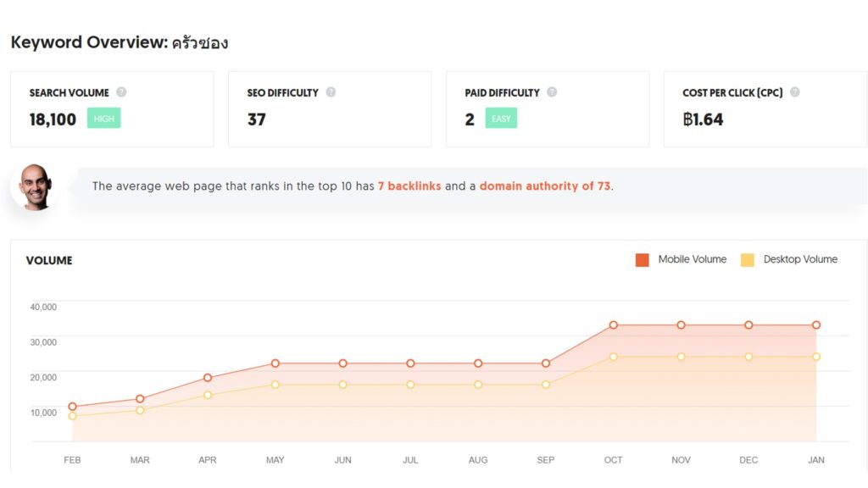This screenshot has width=868, height=488.
Task: Select the JAN desktop volume data point
Action: coord(816,357)
